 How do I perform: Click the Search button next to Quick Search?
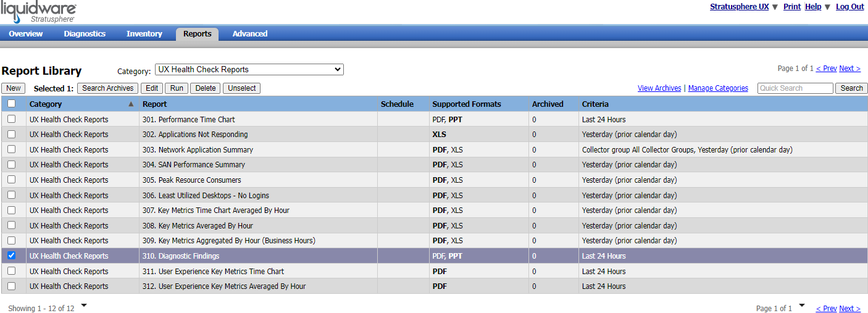pos(851,88)
